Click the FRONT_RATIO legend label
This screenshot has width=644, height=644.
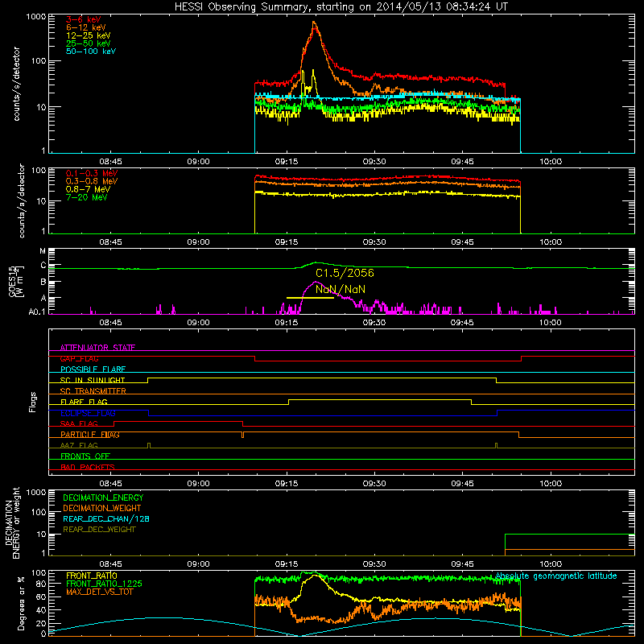tap(92, 576)
